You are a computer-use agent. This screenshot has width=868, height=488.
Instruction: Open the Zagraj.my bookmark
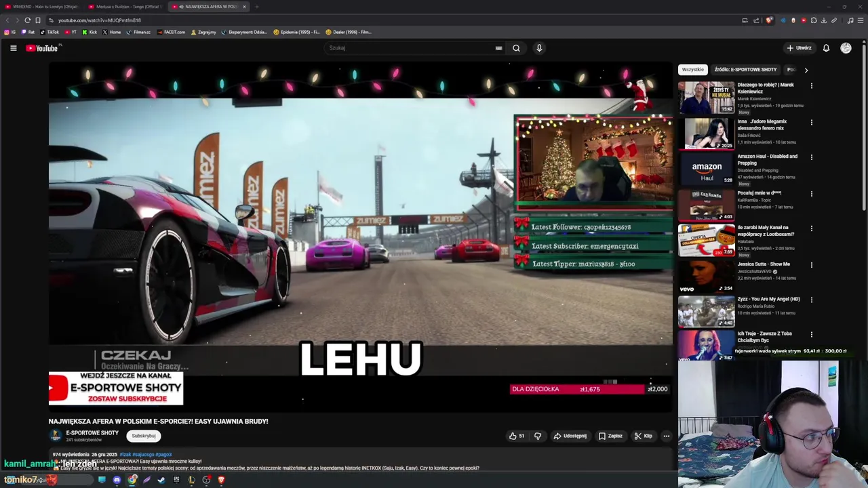point(203,32)
